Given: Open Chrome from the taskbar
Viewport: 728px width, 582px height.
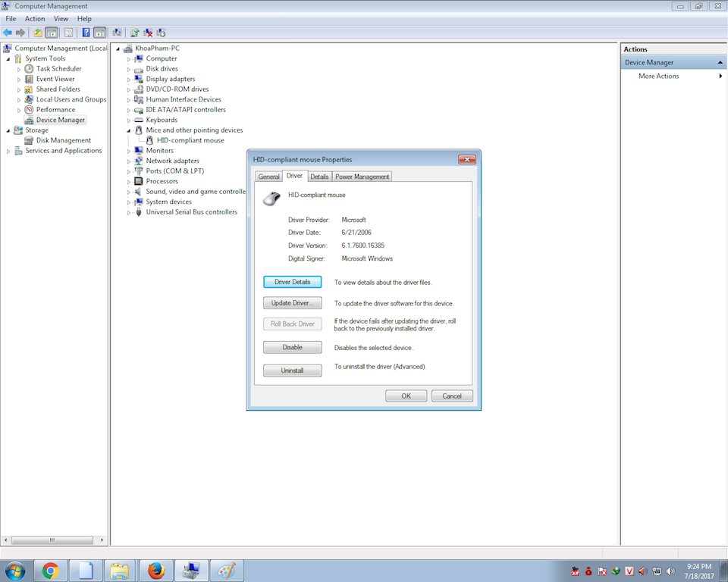Looking at the screenshot, I should point(50,571).
